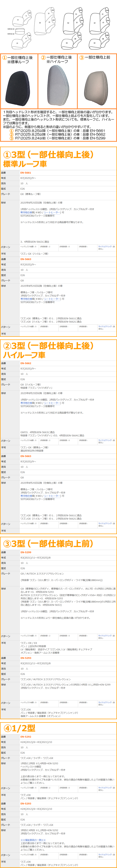This screenshot has height=868, width=117.
Task: Click the caption ①一部仕様向上後 ※標準ルーフ
Action: [18, 60]
